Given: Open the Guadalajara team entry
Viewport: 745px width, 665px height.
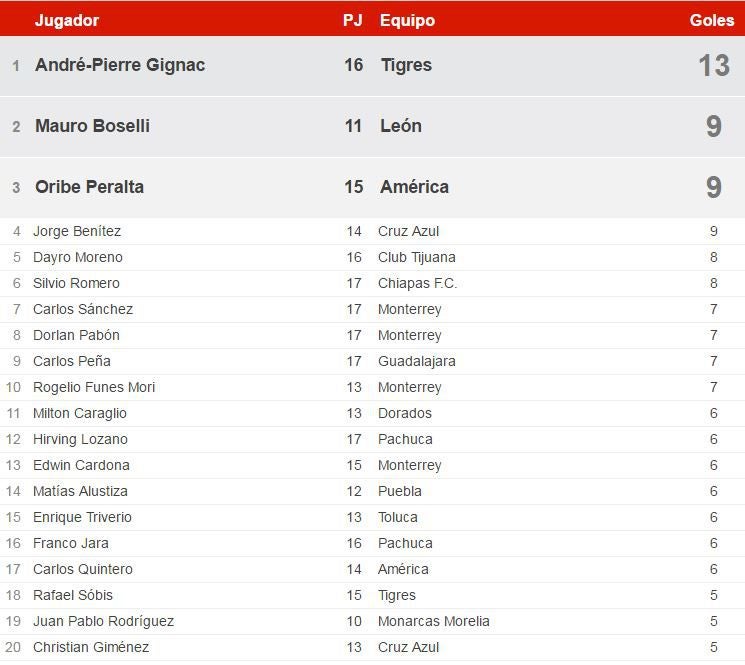Looking at the screenshot, I should point(416,361).
